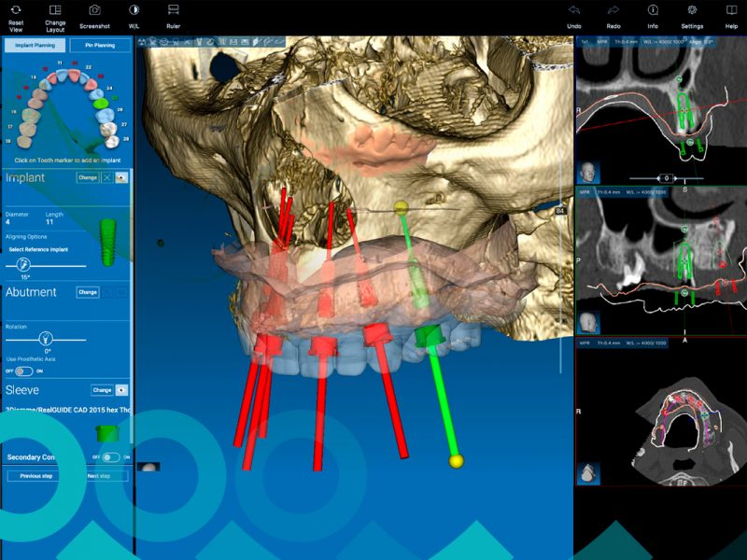Activate the Ruler measurement tool
The height and width of the screenshot is (560, 747).
click(x=174, y=10)
